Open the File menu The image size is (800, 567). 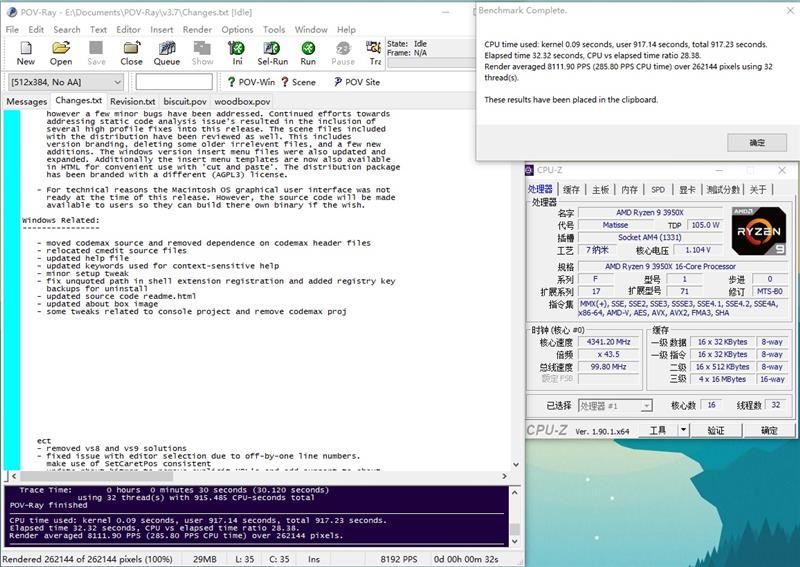click(x=12, y=30)
